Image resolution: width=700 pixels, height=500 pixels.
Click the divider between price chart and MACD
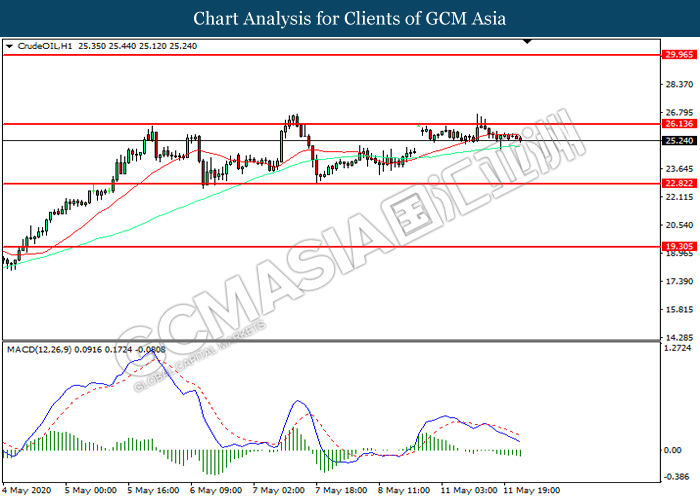click(x=331, y=342)
